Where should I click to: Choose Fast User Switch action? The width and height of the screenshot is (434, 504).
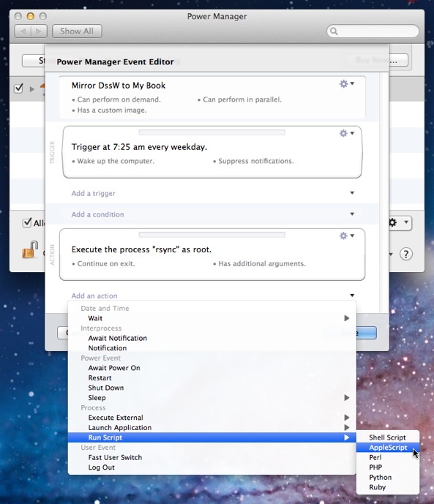coord(212,457)
